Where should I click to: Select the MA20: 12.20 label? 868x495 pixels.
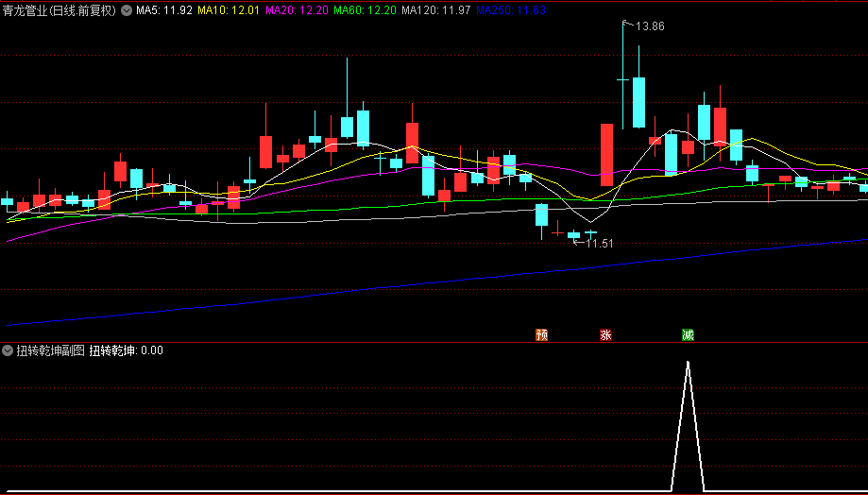click(x=297, y=10)
